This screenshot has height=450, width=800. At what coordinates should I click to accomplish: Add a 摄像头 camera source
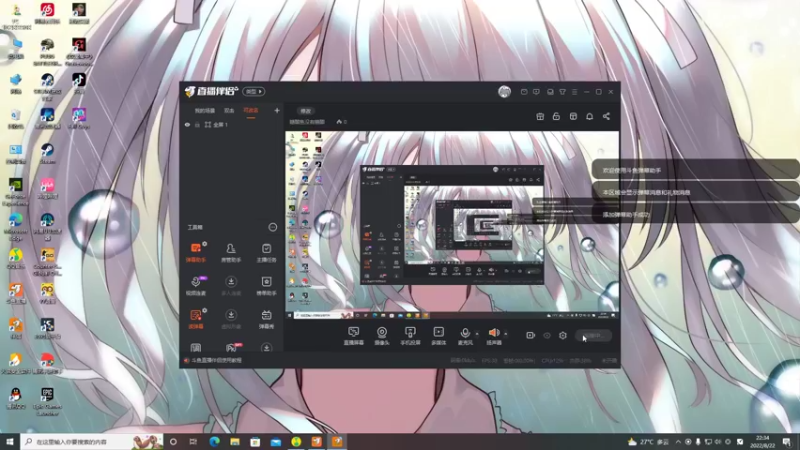pos(382,336)
